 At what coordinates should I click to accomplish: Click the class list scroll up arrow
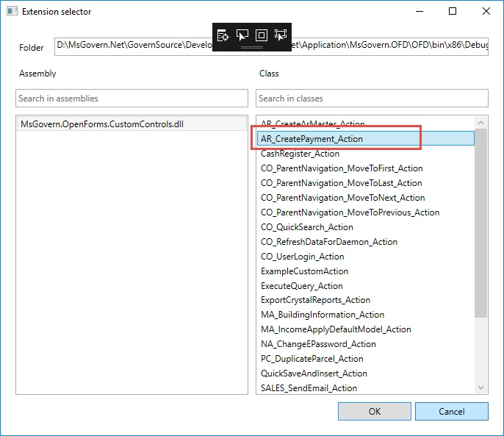(481, 123)
